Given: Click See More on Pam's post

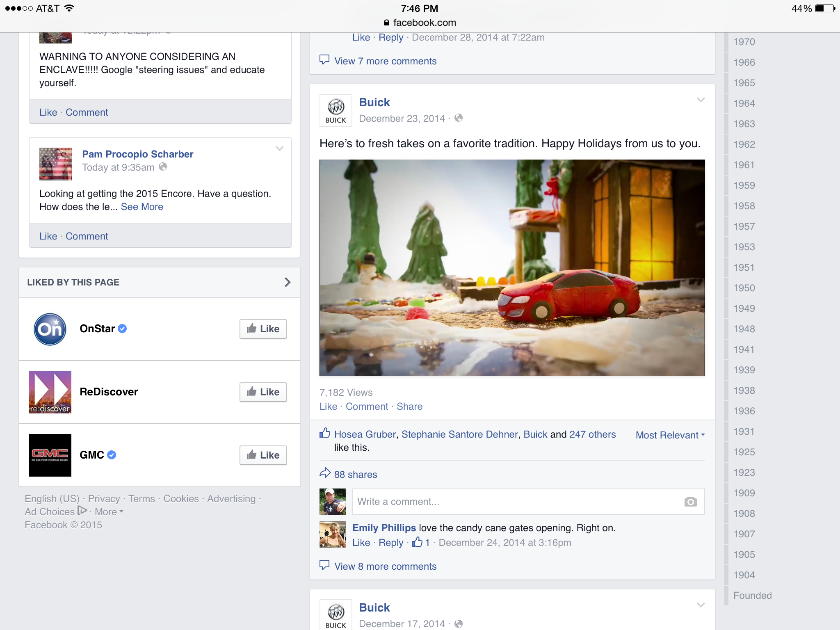Looking at the screenshot, I should [142, 207].
